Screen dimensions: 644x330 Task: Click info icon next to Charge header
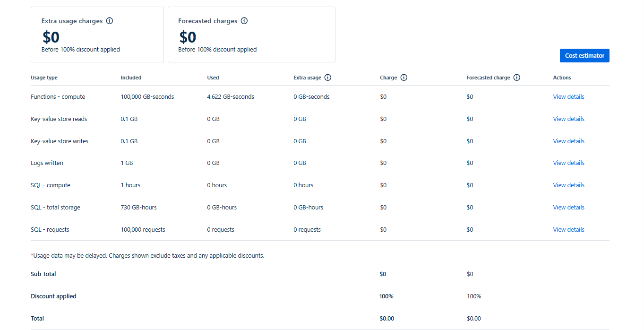click(x=404, y=78)
